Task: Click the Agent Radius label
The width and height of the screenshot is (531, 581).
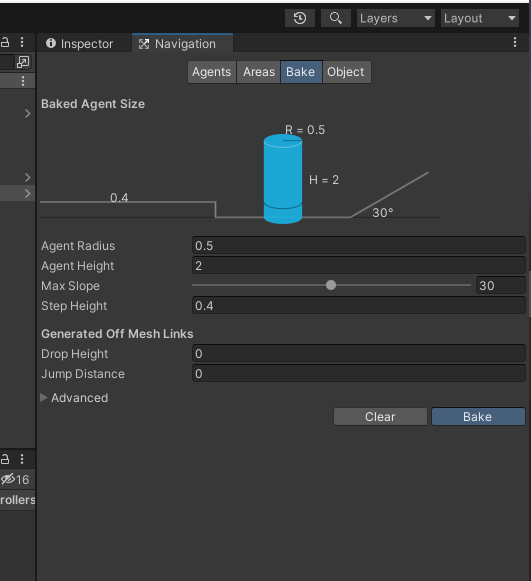Action: (78, 246)
